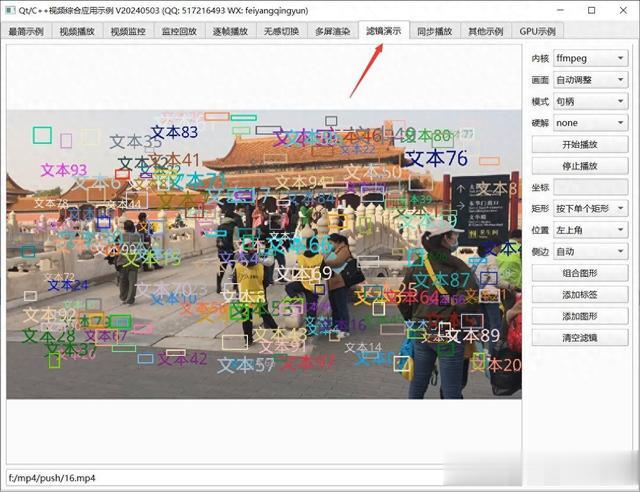The image size is (640, 492).
Task: Click the 坐标 input field
Action: [590, 187]
